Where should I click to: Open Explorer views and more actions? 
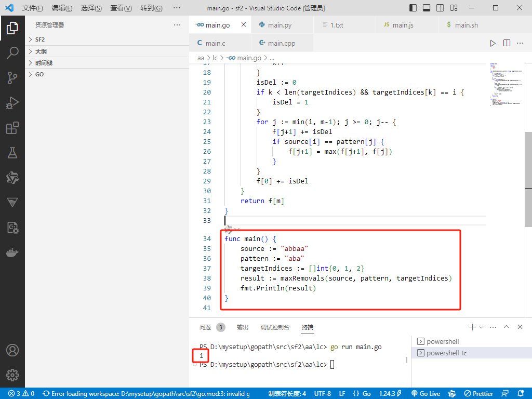click(x=177, y=25)
